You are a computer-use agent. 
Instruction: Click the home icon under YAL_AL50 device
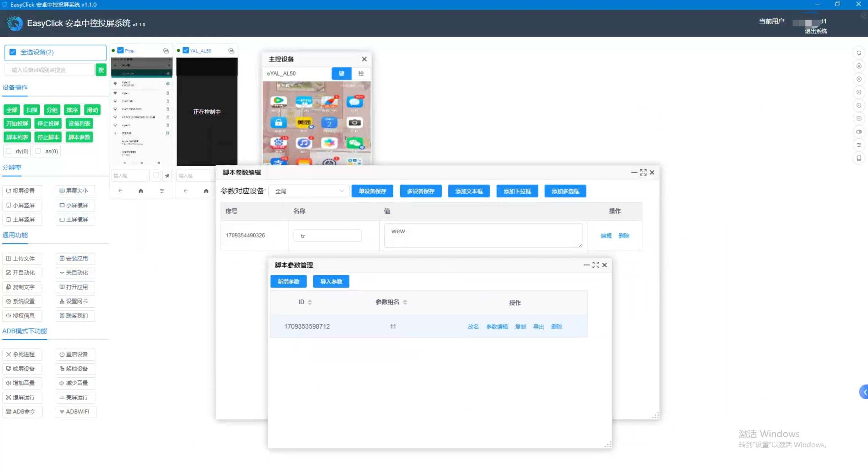[x=206, y=191]
